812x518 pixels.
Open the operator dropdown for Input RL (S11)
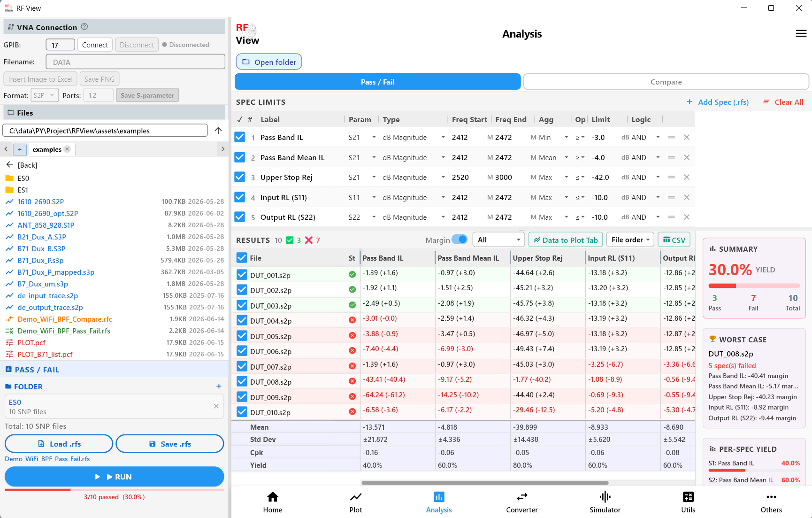pyautogui.click(x=580, y=197)
